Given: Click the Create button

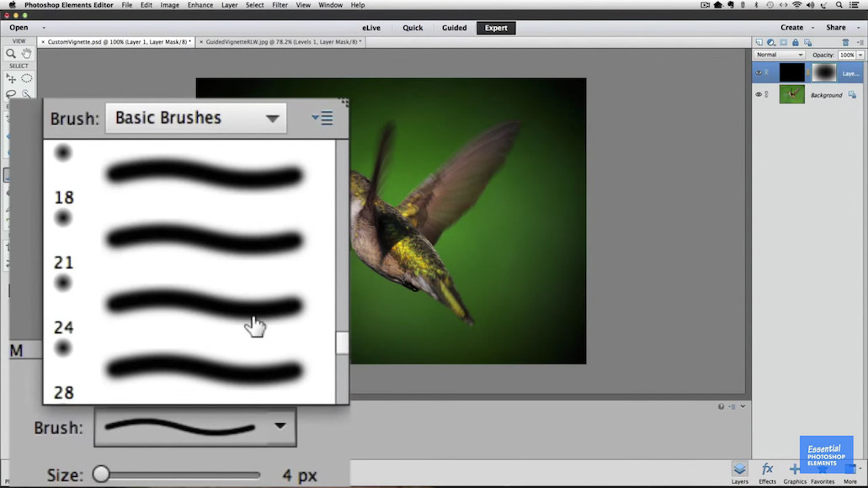Looking at the screenshot, I should pyautogui.click(x=791, y=28).
